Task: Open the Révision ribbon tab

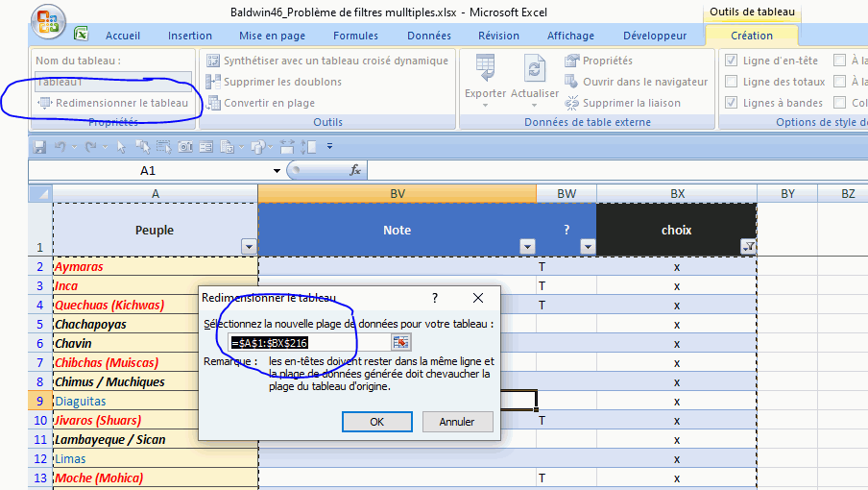Action: (x=498, y=36)
